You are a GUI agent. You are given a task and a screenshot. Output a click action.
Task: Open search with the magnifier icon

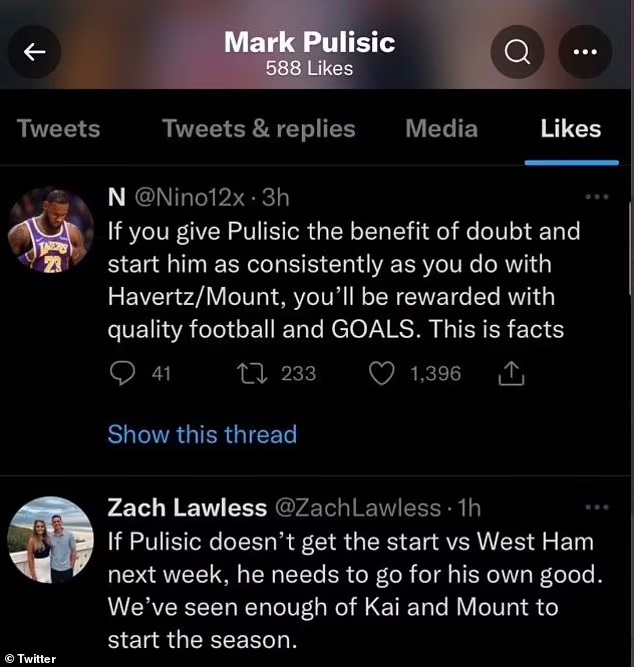[x=517, y=53]
